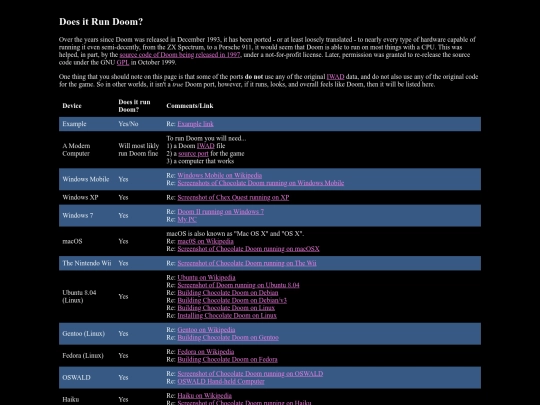Open the My PC link
The image size is (540, 405).
click(x=187, y=219)
